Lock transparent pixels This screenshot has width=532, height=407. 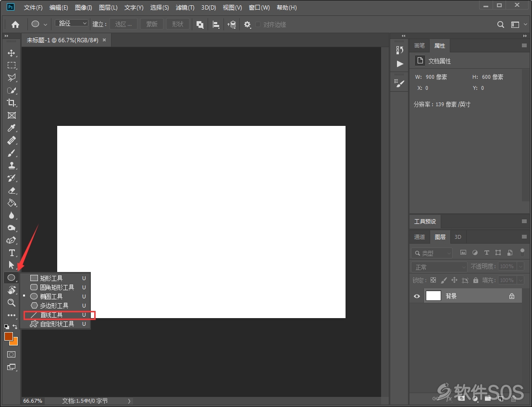(x=433, y=280)
